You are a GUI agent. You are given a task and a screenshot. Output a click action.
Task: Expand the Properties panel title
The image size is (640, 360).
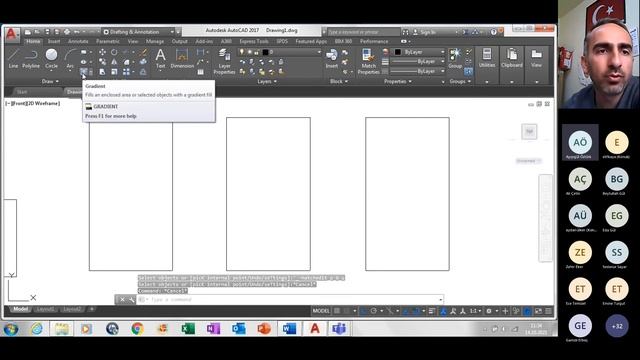(x=398, y=81)
